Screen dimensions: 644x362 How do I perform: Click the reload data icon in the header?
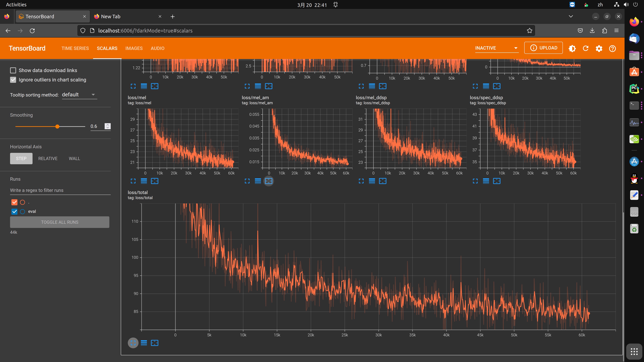tap(585, 48)
